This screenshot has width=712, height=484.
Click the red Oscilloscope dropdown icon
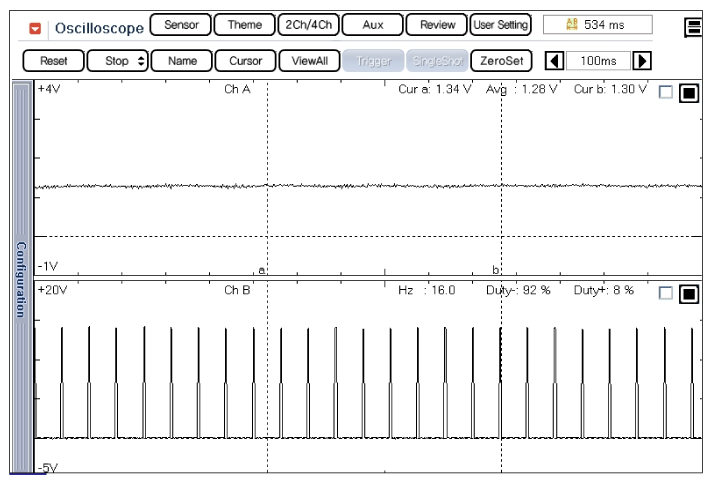click(x=36, y=27)
